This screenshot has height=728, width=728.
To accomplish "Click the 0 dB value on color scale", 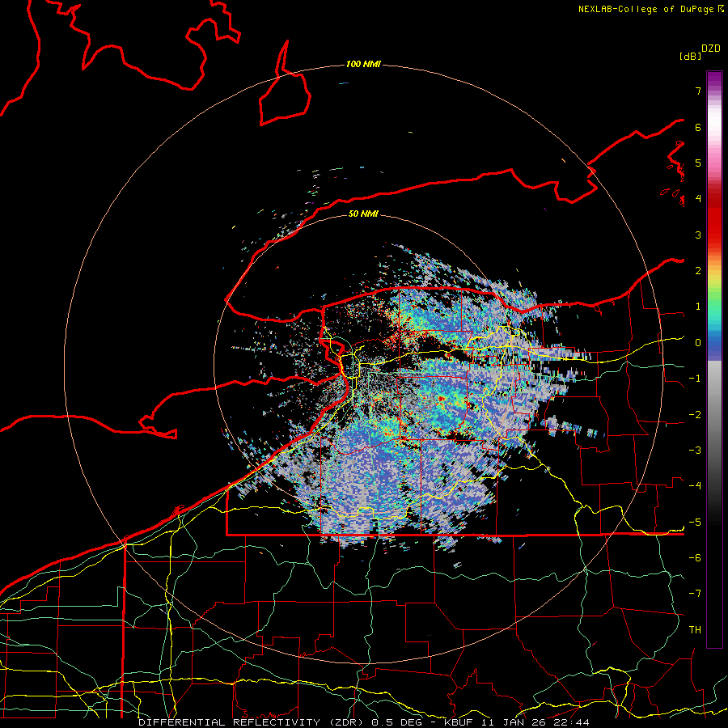I will coord(698,343).
